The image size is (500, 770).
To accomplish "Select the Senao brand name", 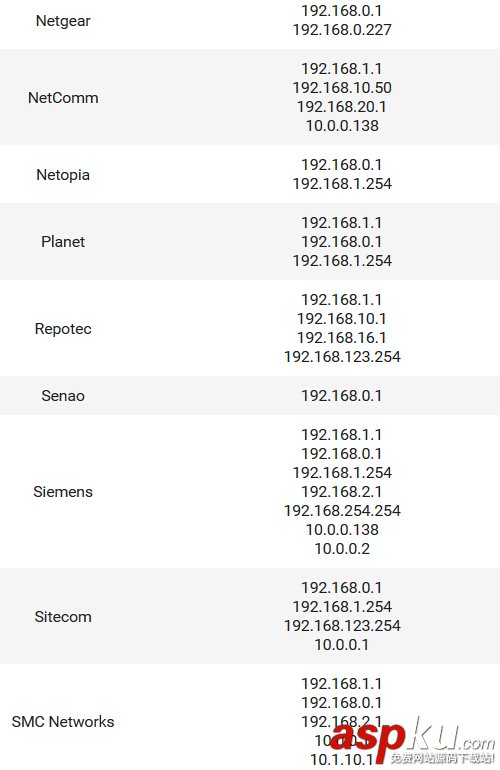I will coord(63,396).
